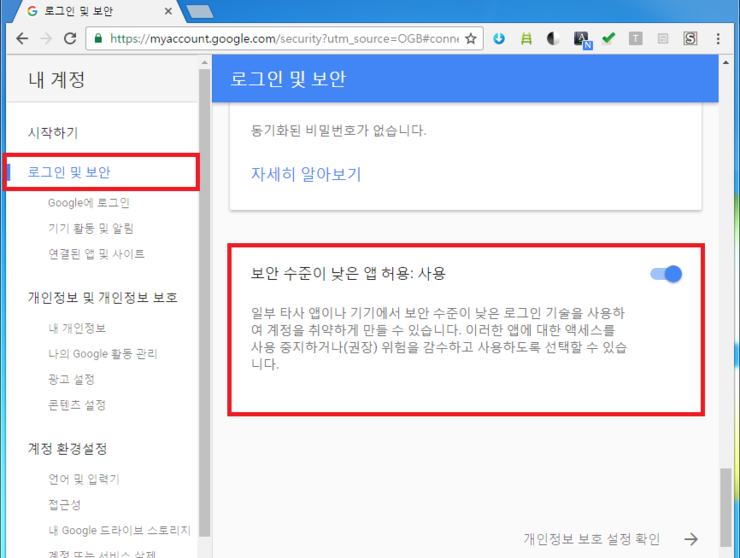Click the half-moon contrast extension icon
This screenshot has height=558, width=740.
553,39
